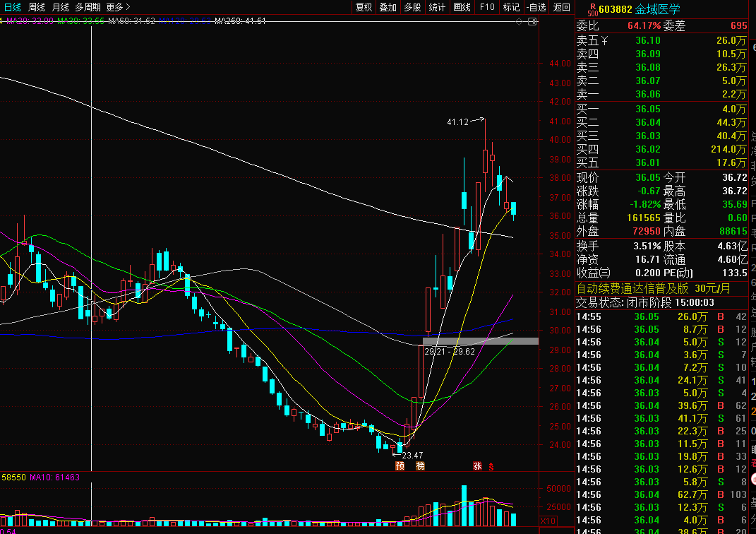Click the 卖五 ask row price 36.10
The image size is (756, 534).
tap(647, 40)
